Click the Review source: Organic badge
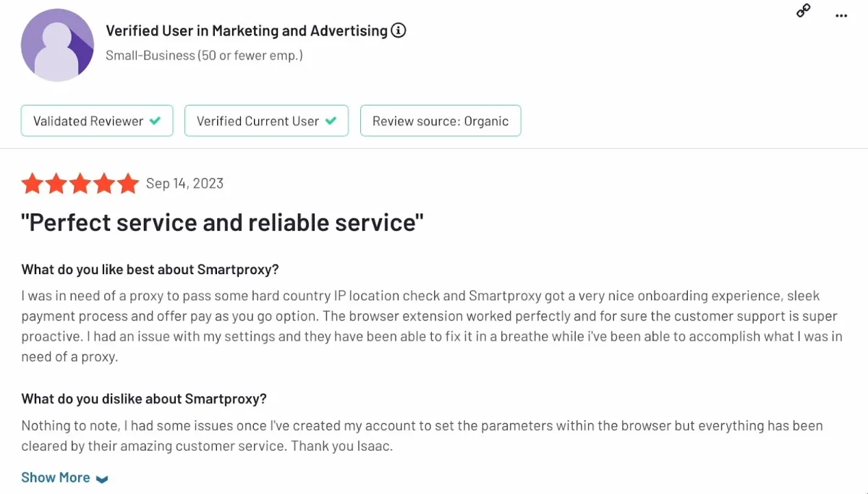The height and width of the screenshot is (494, 868). (x=441, y=121)
